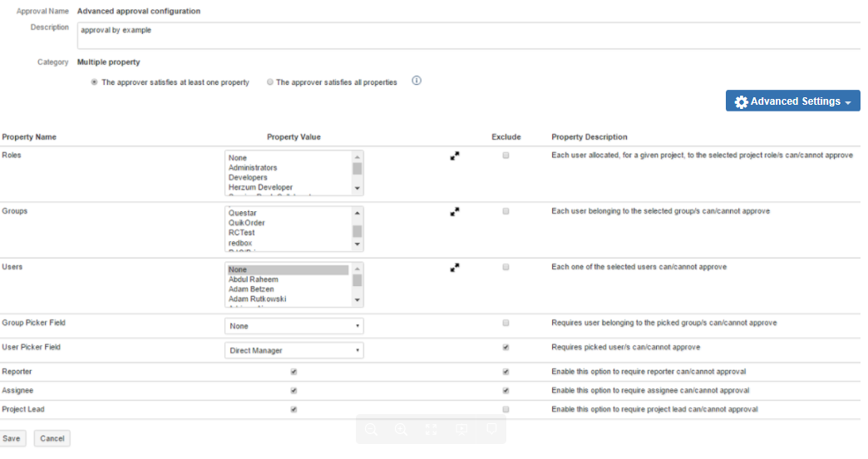The width and height of the screenshot is (868, 459).
Task: Toggle the Exclude checkbox for Roles
Action: (506, 155)
